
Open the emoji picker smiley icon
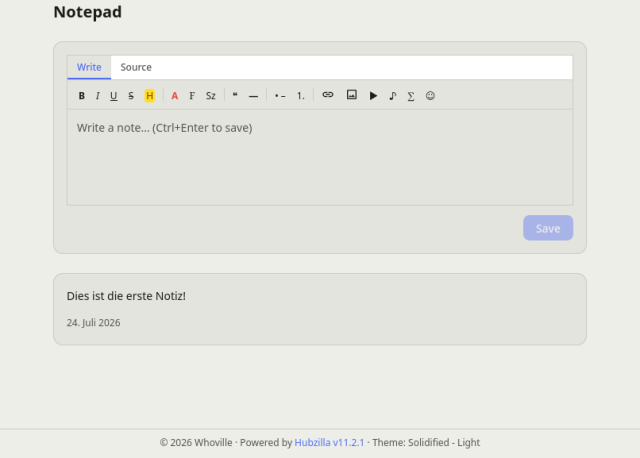pyautogui.click(x=430, y=96)
